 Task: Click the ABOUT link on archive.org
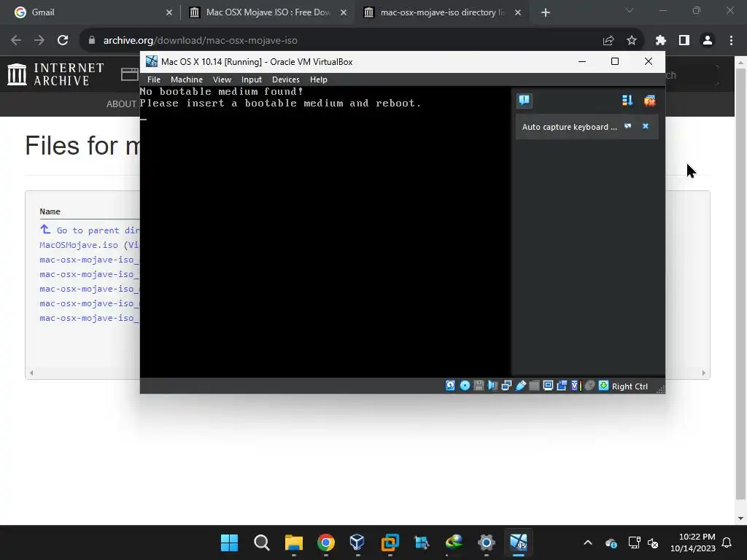click(121, 104)
